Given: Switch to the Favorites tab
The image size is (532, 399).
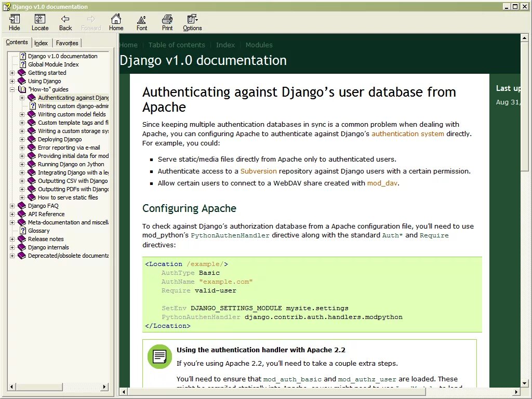Looking at the screenshot, I should pyautogui.click(x=67, y=43).
